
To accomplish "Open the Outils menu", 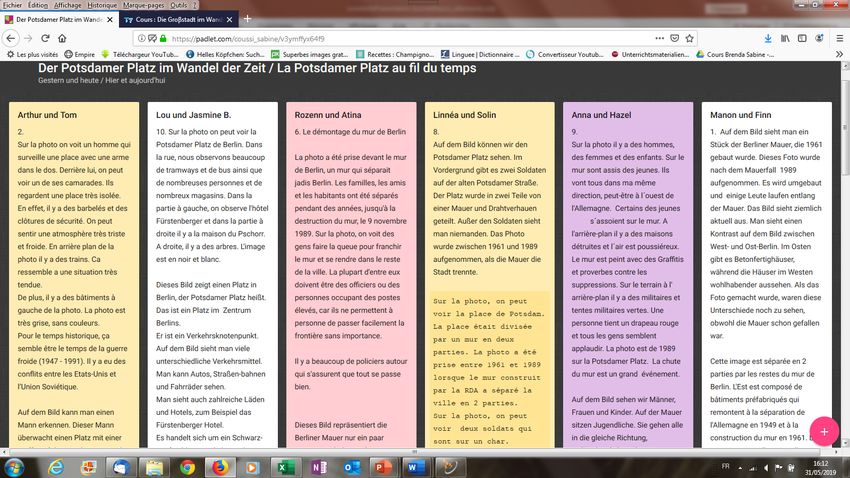I will point(178,5).
